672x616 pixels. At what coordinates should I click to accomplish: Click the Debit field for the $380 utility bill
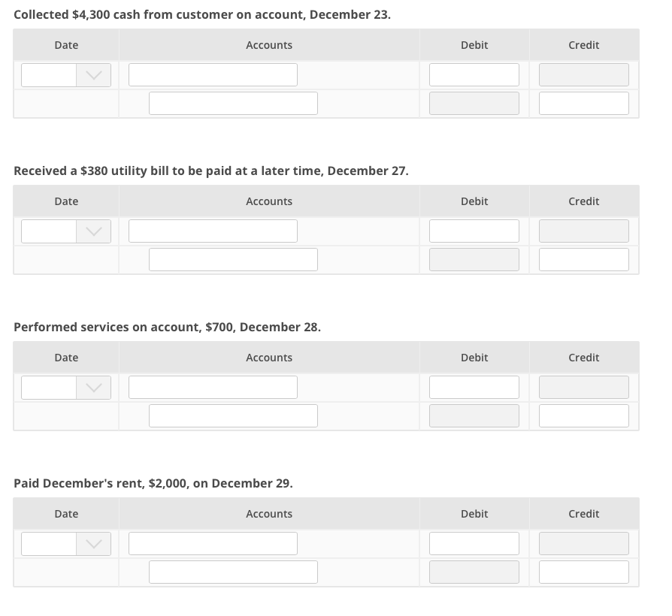pos(474,231)
